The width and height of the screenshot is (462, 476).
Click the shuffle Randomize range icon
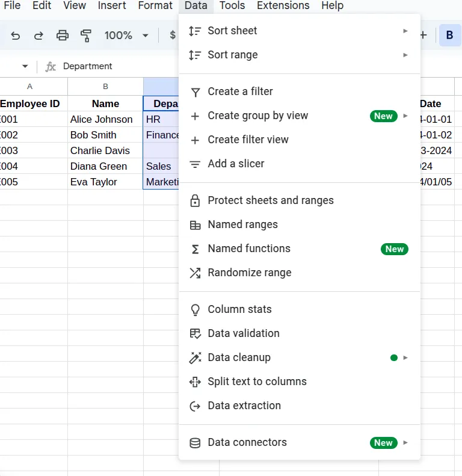pyautogui.click(x=195, y=273)
